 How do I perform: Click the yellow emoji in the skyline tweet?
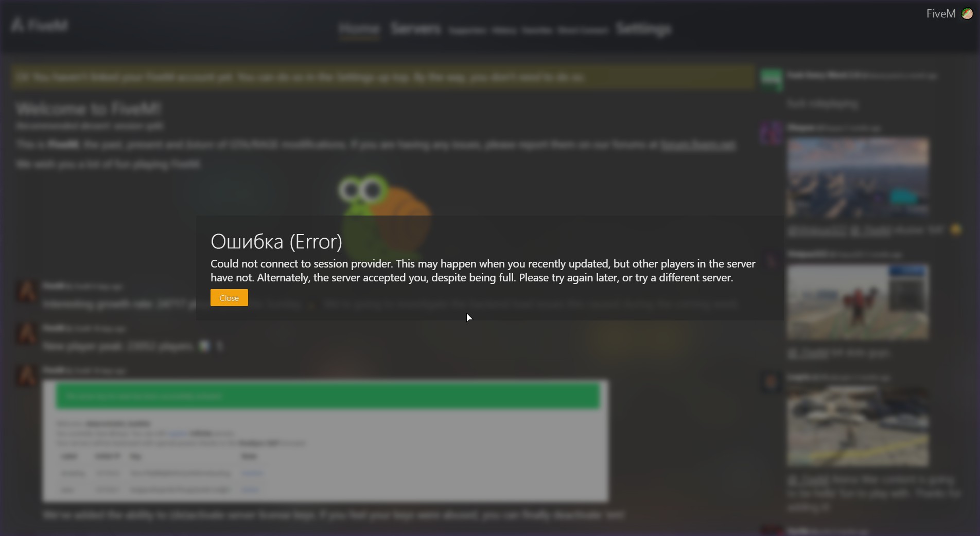(x=956, y=230)
